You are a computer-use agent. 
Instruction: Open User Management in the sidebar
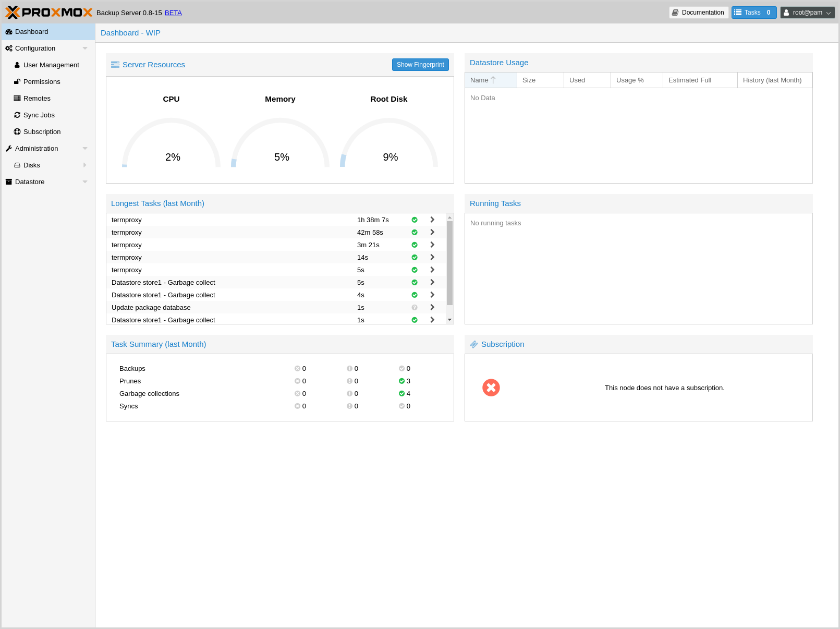[51, 65]
